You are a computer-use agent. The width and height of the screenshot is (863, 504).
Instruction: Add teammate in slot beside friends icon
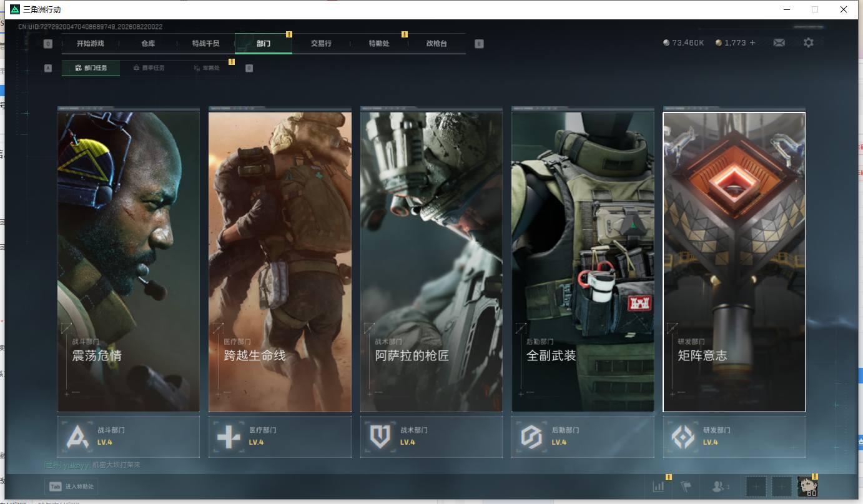click(756, 486)
